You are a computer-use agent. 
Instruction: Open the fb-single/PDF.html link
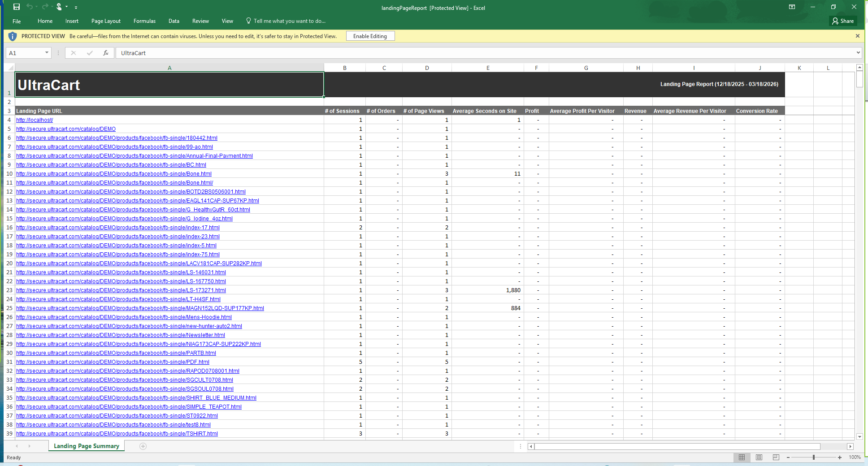[x=113, y=362]
